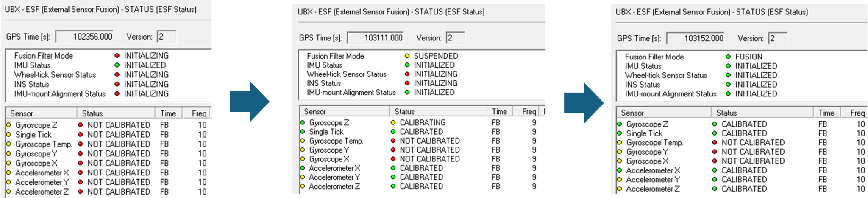Select 'Accelerometer Z' text in the 102356.000 panel
868x198 pixels.
tap(42, 192)
